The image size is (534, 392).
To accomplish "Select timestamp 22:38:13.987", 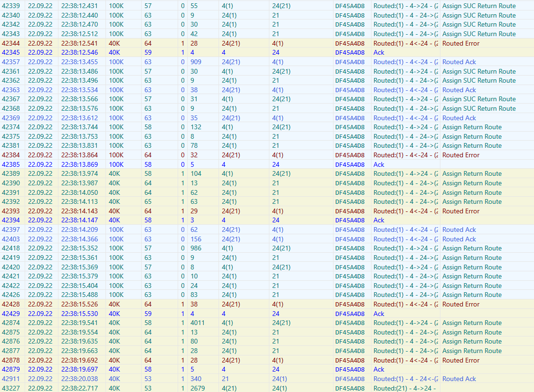I will 79,183.
